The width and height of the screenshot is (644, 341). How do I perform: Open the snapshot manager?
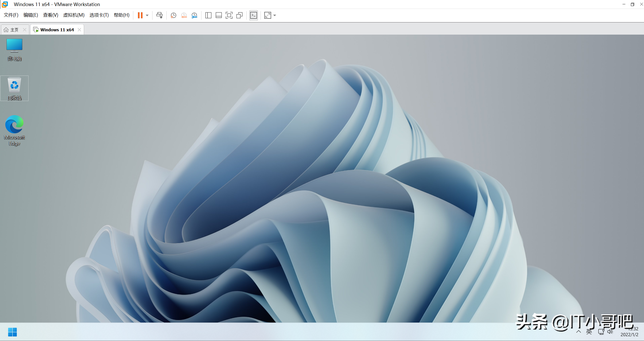[194, 15]
